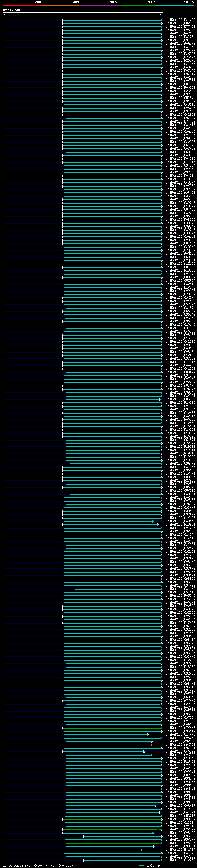Image resolution: width=197 pixels, height=868 pixels.
Task: Click the 391 query length value
Action: [159, 15]
